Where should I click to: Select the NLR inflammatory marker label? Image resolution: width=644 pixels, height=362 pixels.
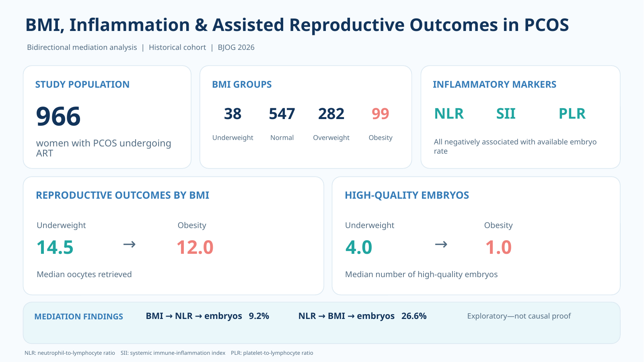(449, 114)
